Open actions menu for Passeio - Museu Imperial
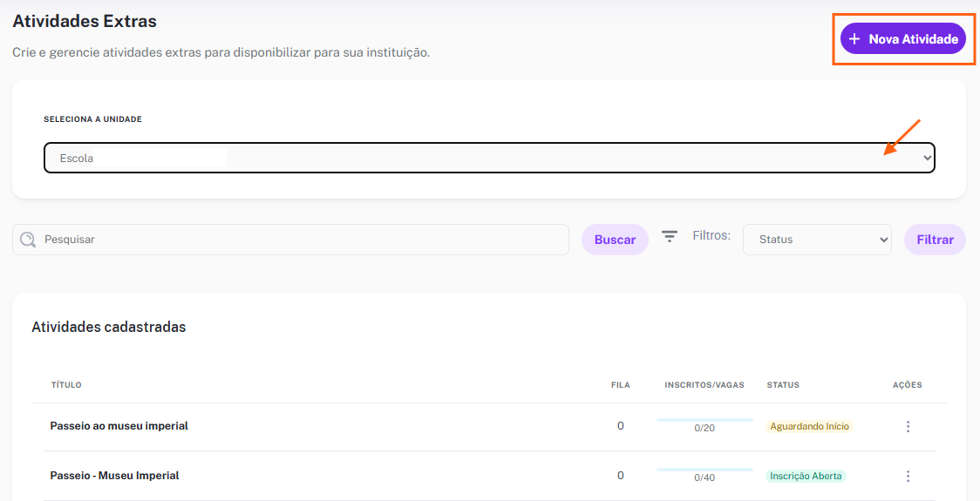 pos(908,476)
